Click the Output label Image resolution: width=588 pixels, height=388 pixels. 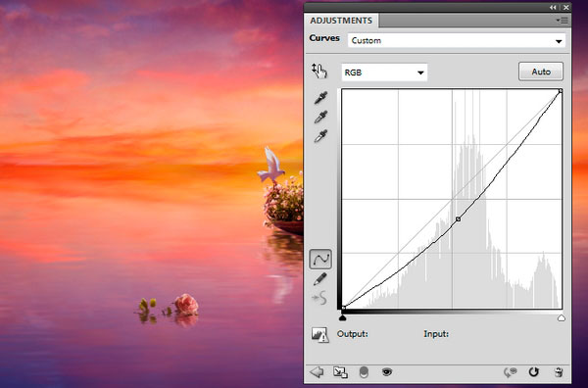352,334
